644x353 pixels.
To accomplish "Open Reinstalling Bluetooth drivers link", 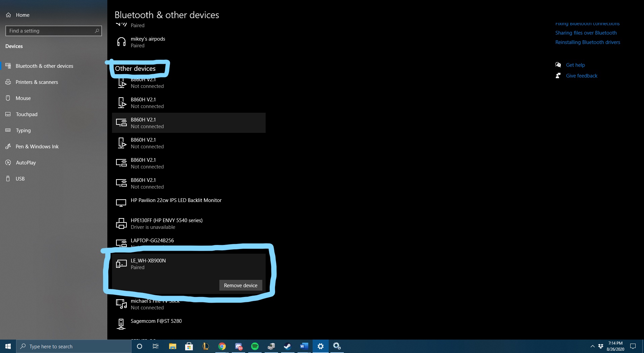I will 588,42.
